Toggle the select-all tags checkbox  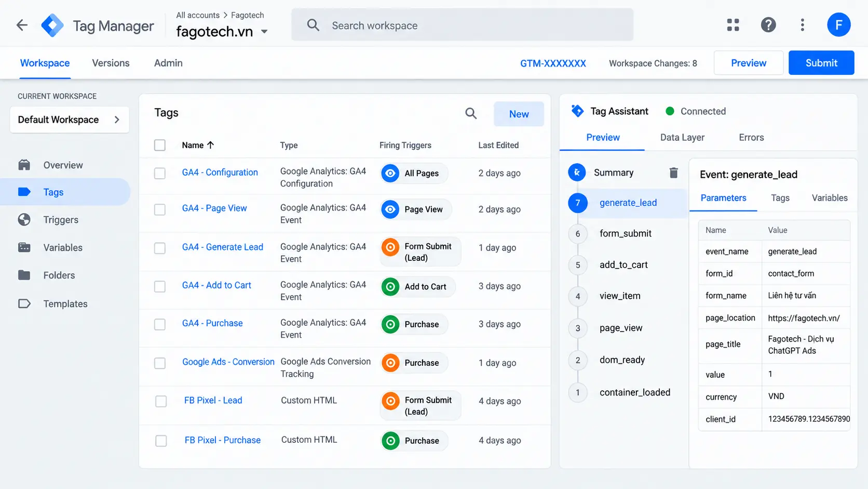click(160, 145)
